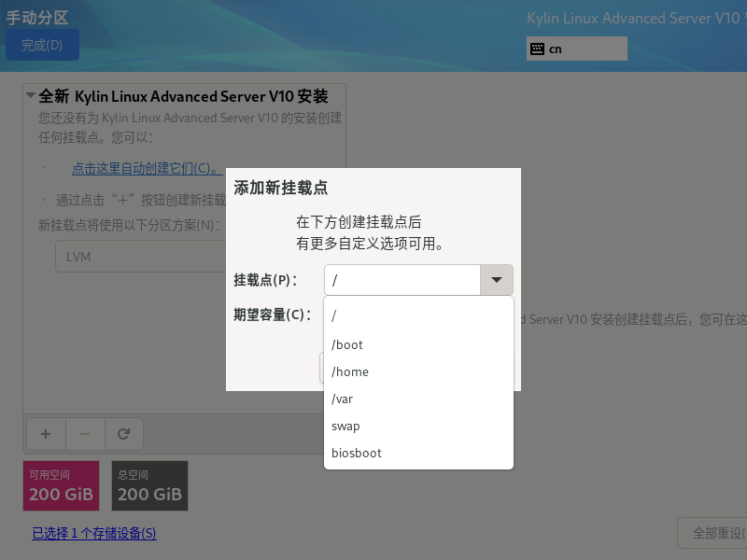Add a new mount point with the plus icon

click(x=45, y=434)
